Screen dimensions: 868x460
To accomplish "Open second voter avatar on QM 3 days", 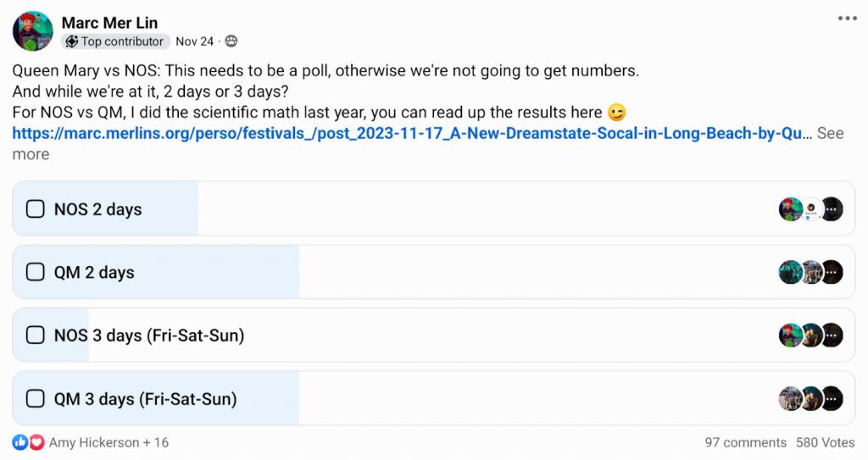I will pyautogui.click(x=810, y=398).
